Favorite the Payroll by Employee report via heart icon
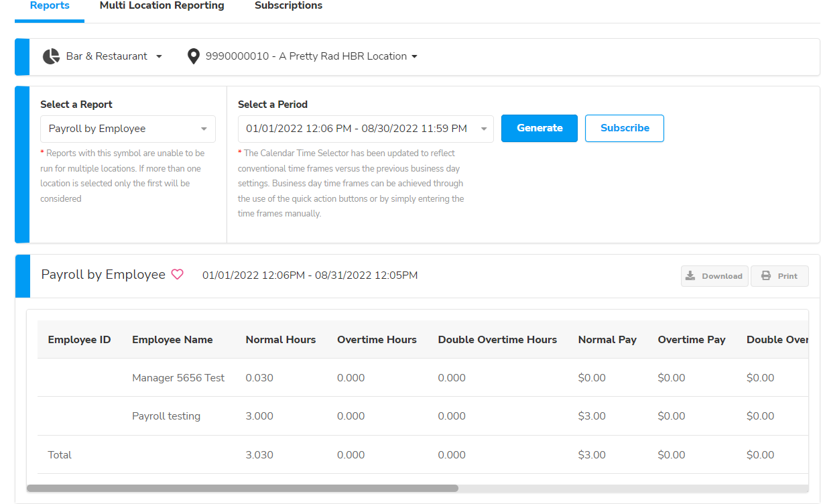The image size is (821, 504). tap(178, 274)
